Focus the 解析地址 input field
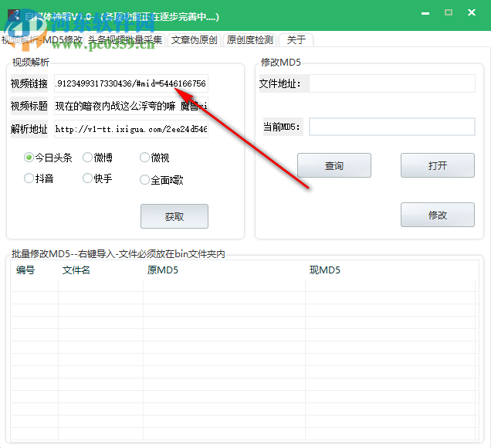The width and height of the screenshot is (491, 448). (131, 129)
